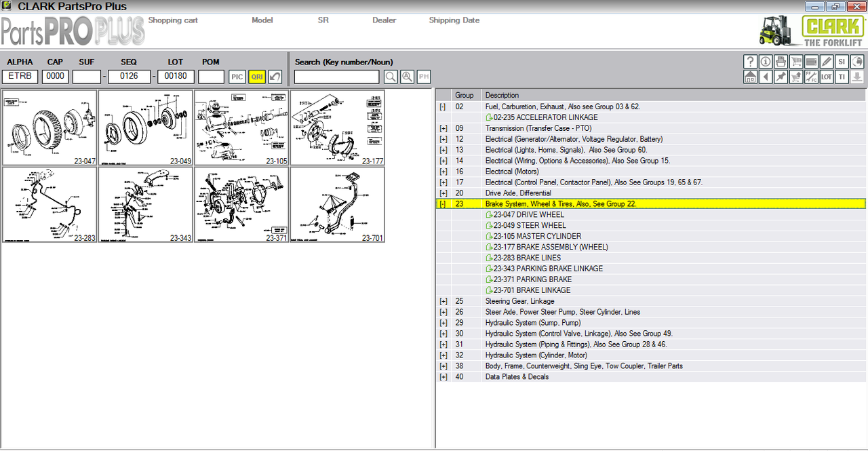Click the PH button next to search
Viewport: 868px width, 451px height.
point(423,77)
